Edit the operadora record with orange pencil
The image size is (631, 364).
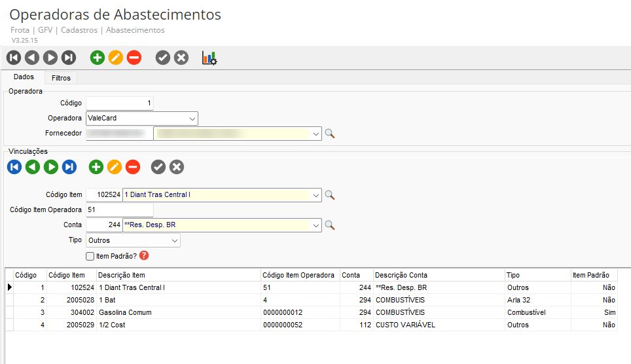(x=116, y=58)
